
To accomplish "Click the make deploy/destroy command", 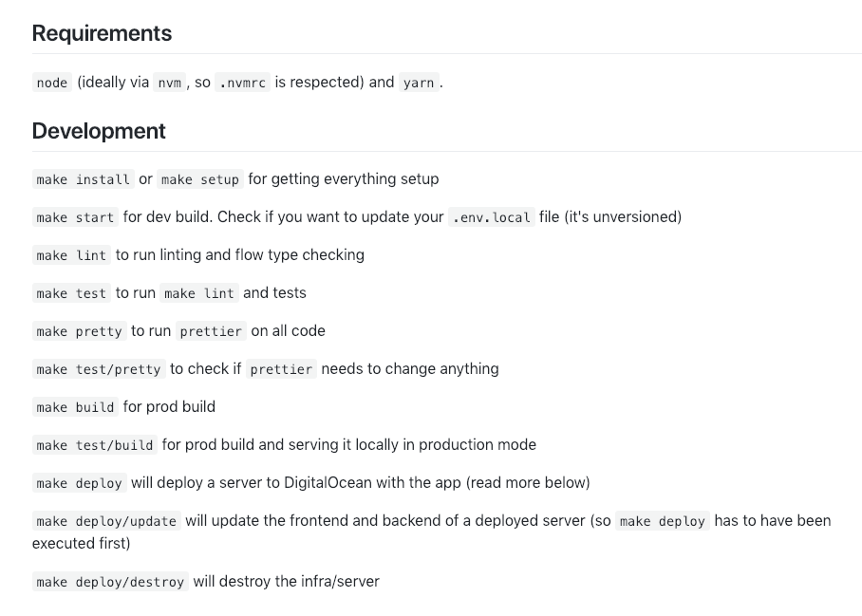I will coord(110,582).
